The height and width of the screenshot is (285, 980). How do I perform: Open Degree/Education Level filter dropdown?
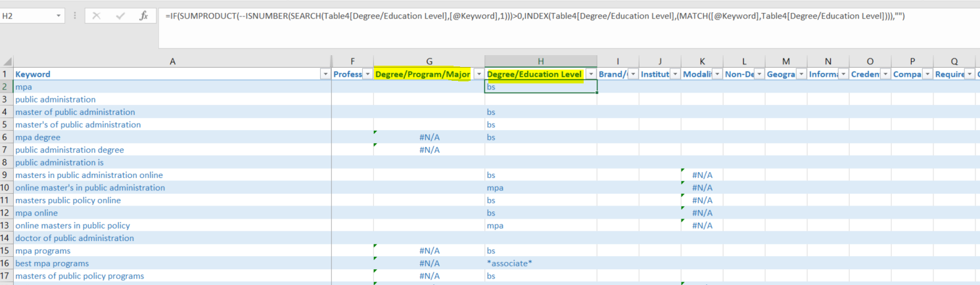tap(591, 74)
